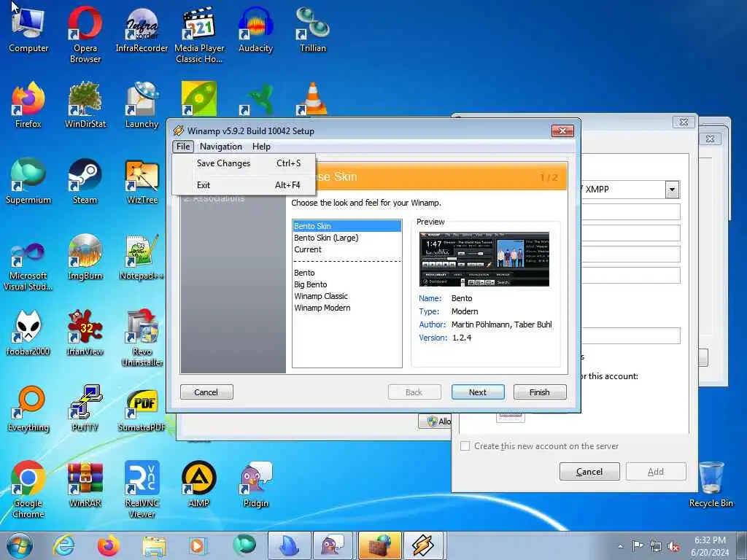Check 'Create this new account on the server'
The width and height of the screenshot is (747, 560).
pos(465,446)
